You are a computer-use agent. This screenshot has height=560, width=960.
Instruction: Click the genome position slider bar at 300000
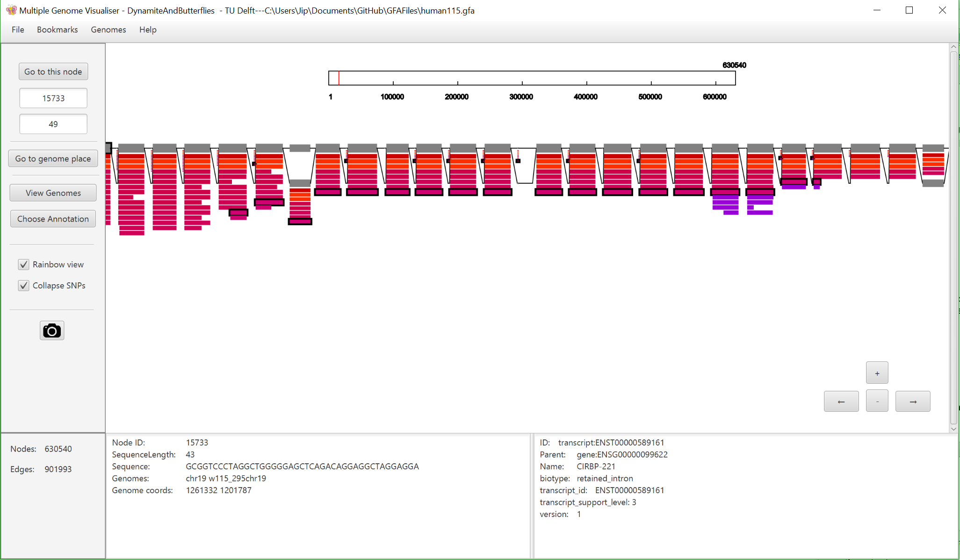click(x=522, y=78)
